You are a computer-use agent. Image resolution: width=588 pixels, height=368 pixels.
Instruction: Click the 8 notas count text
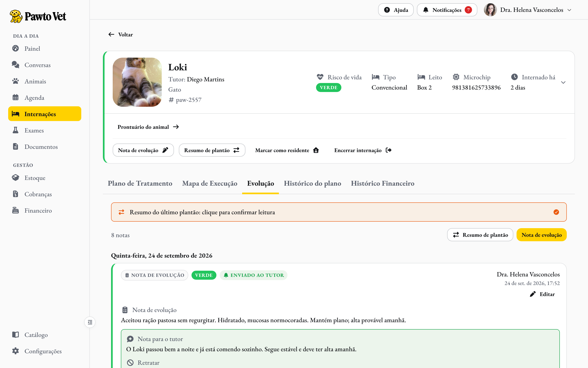pyautogui.click(x=120, y=235)
